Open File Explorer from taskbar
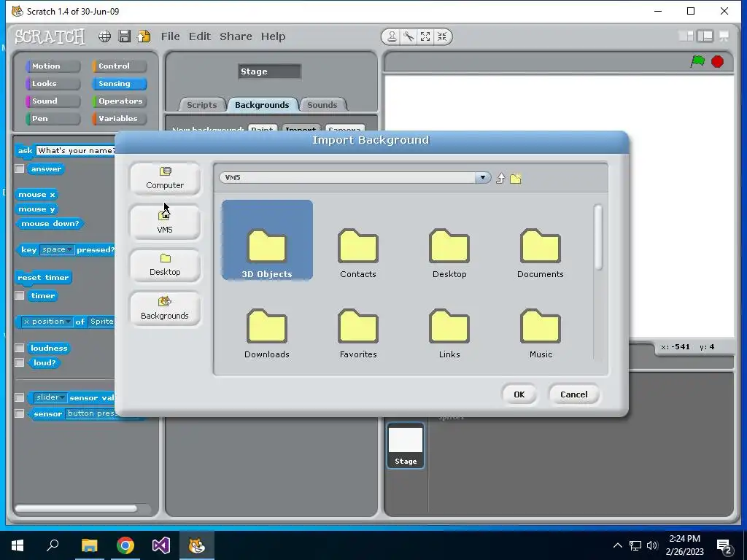Image resolution: width=747 pixels, height=560 pixels. click(89, 545)
